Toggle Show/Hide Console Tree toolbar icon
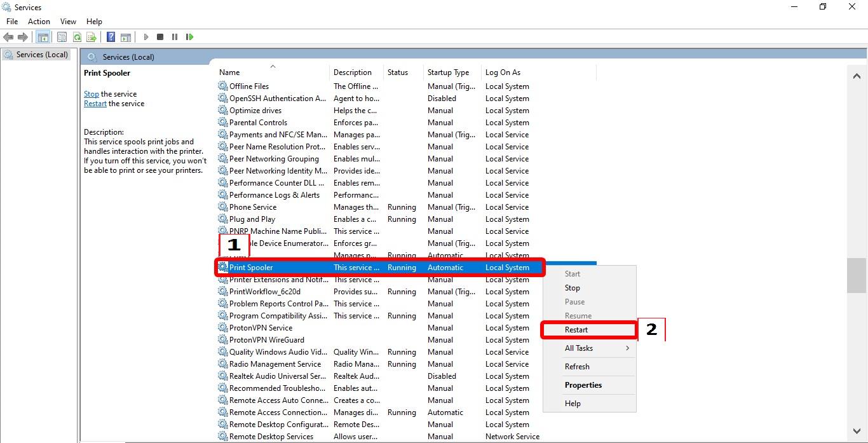Screen dimensions: 868x443 (x=43, y=37)
